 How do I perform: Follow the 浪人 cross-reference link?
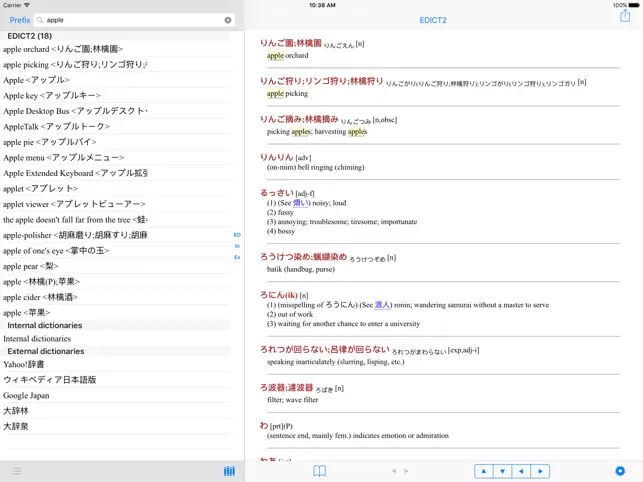(382, 305)
